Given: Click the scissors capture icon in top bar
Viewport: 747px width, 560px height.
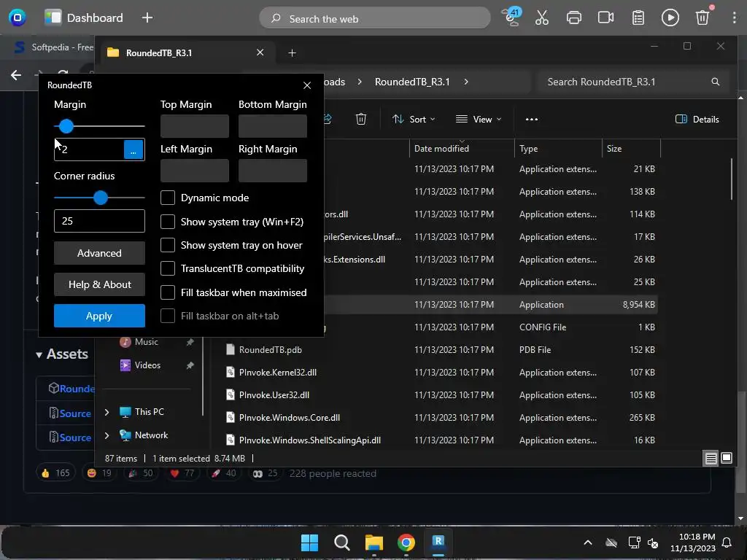Looking at the screenshot, I should click(542, 18).
